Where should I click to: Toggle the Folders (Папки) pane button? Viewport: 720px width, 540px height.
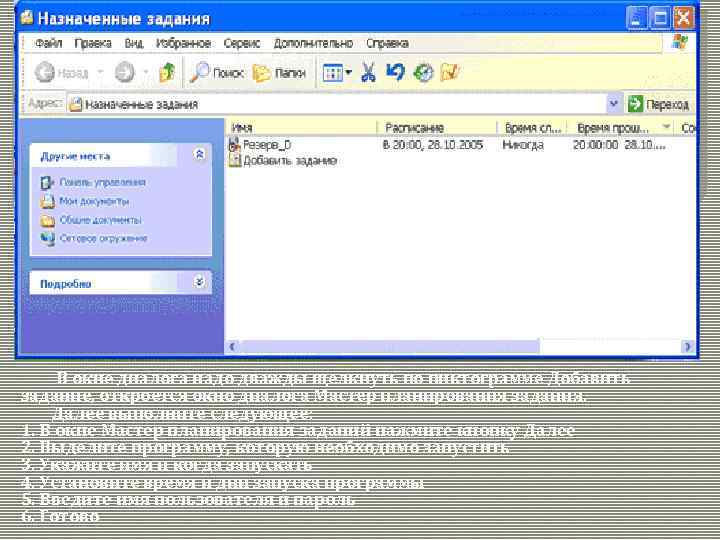tap(279, 73)
